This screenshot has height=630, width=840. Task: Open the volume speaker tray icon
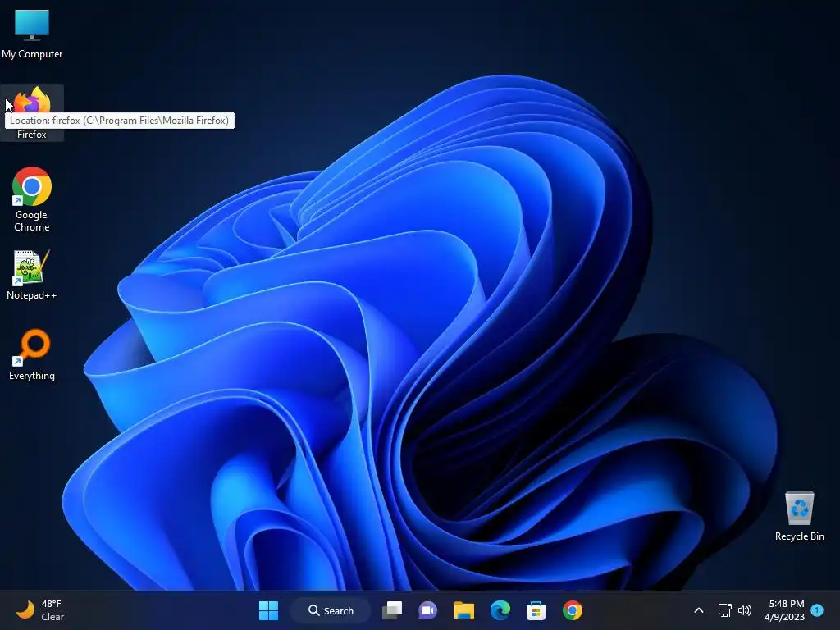(745, 610)
